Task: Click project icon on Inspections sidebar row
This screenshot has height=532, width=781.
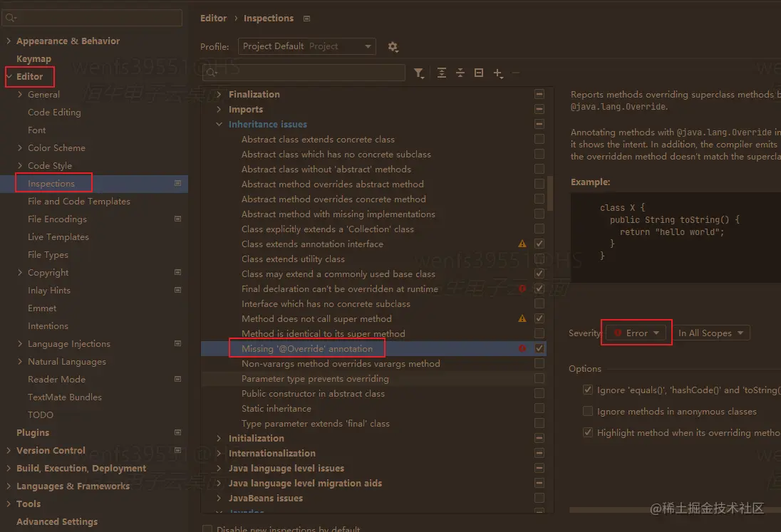Action: (x=178, y=183)
